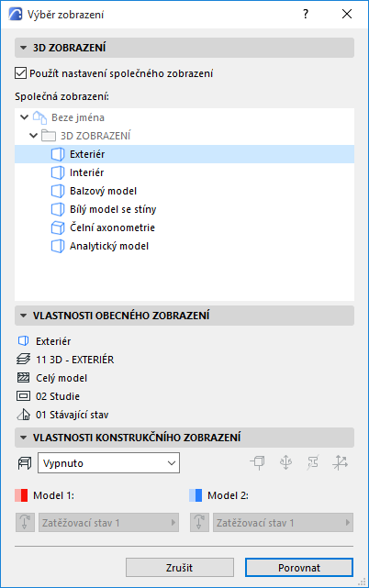
Task: Select the Exteriér view in tree
Action: point(184,154)
